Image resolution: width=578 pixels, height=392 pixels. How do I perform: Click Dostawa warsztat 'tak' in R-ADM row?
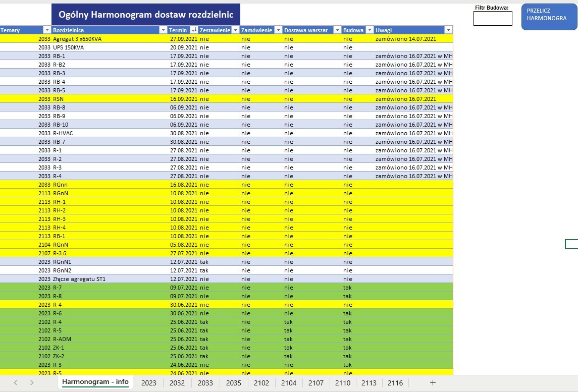coord(312,339)
